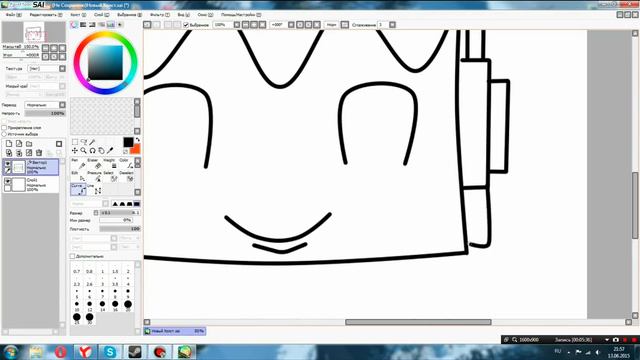This screenshot has width=640, height=360.
Task: Open the Холст menu
Action: (x=78, y=15)
